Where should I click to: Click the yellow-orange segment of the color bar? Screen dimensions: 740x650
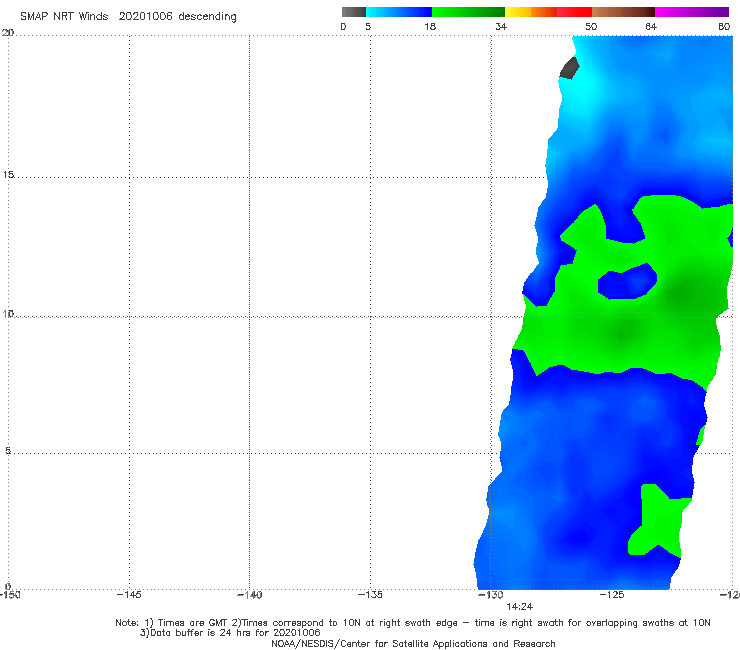pos(531,12)
